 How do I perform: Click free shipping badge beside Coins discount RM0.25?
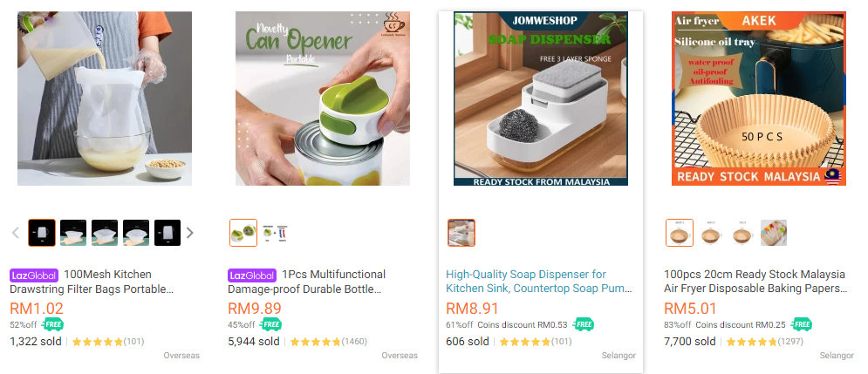(x=801, y=324)
